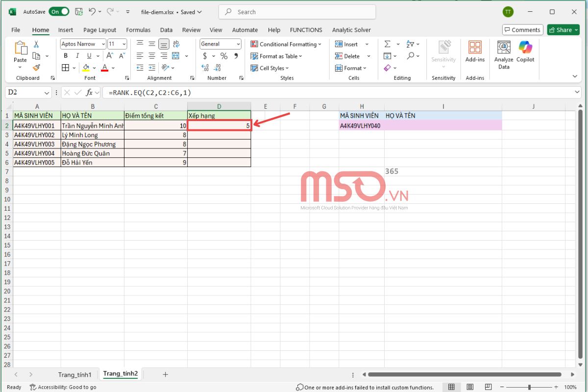This screenshot has height=392, width=588.
Task: Apply center horizontal alignment
Action: [x=152, y=56]
